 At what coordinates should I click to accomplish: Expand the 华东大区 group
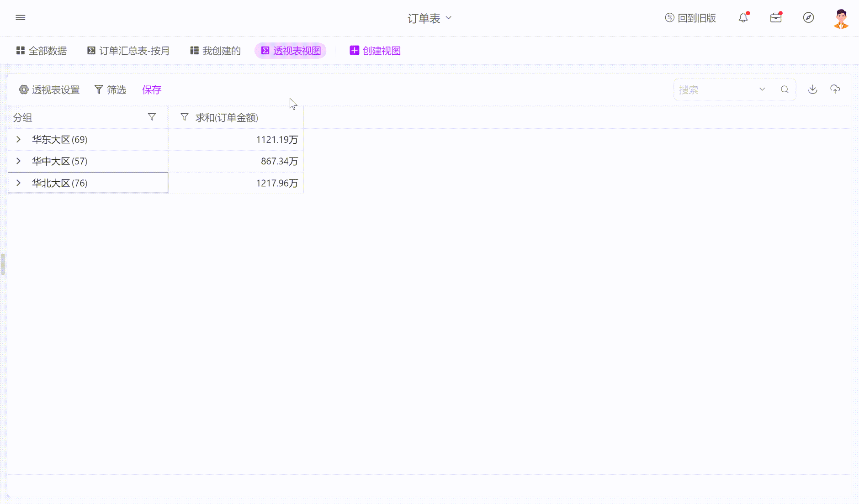pos(18,139)
